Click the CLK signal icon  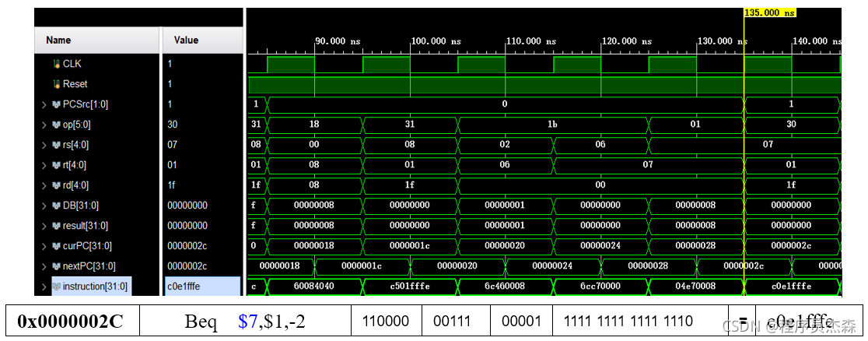55,64
